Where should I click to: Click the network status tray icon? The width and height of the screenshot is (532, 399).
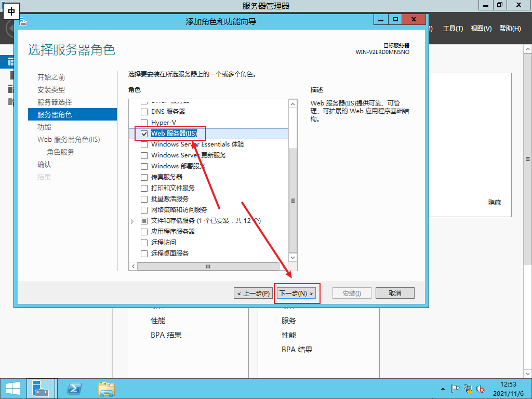click(468, 389)
